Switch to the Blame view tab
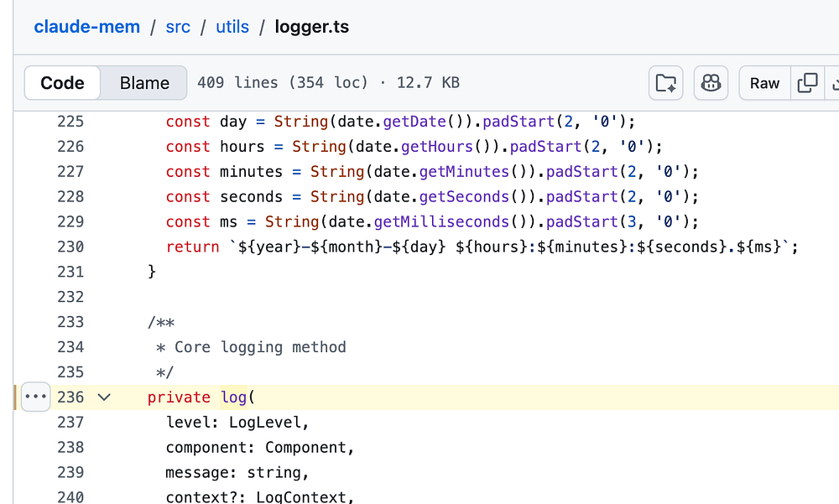The width and height of the screenshot is (839, 504). [144, 83]
